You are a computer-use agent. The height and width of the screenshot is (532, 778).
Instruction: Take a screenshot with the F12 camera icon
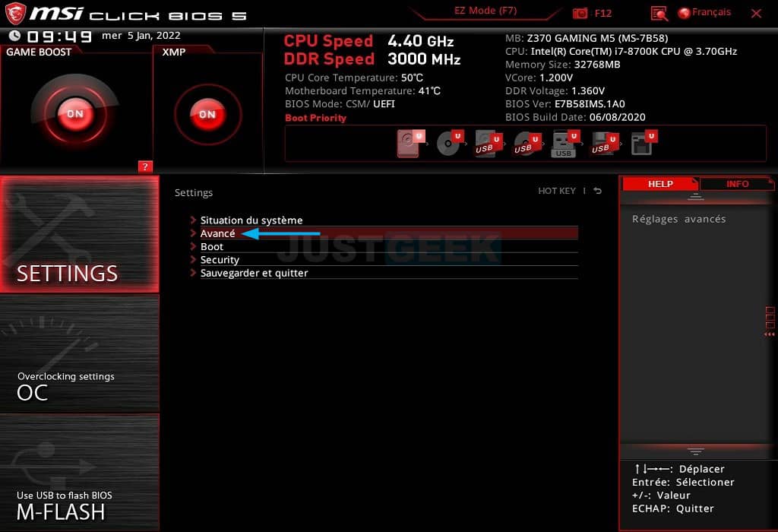tap(580, 14)
